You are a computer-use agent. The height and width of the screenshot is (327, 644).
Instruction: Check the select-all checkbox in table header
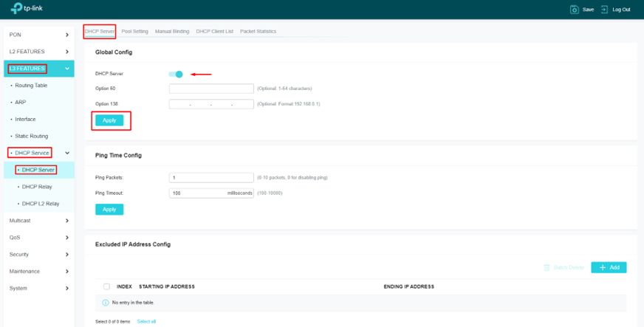tap(106, 286)
